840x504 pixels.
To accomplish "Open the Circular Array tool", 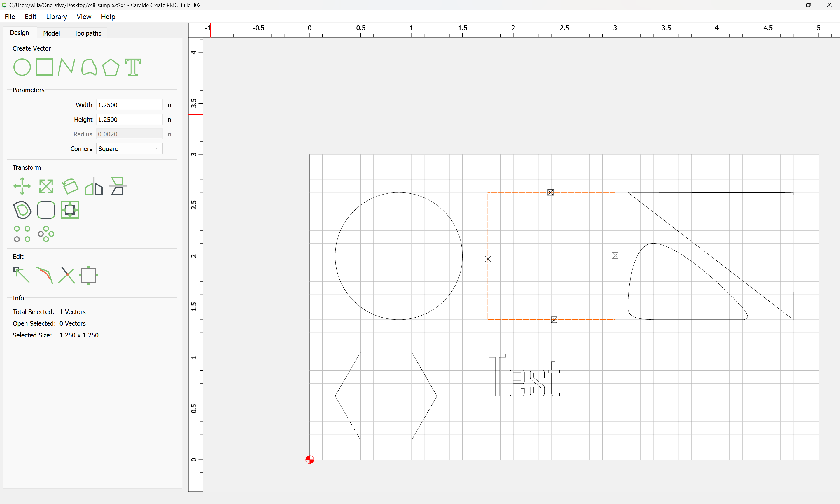I will [46, 234].
